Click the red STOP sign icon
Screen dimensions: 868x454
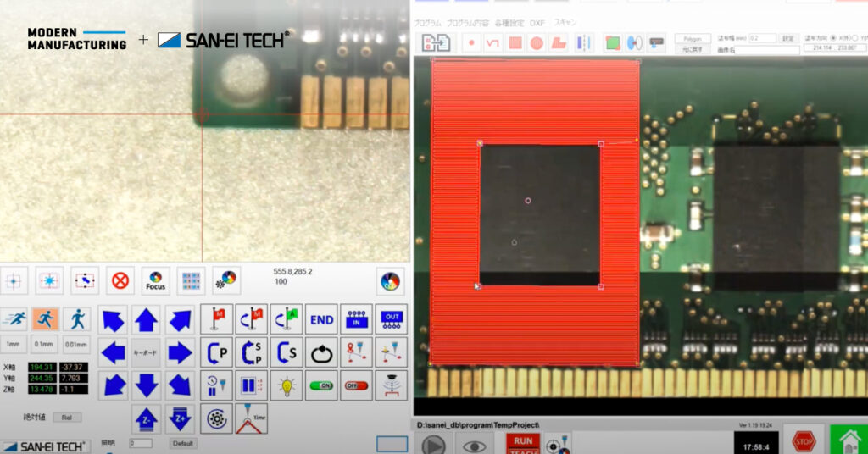click(x=804, y=440)
